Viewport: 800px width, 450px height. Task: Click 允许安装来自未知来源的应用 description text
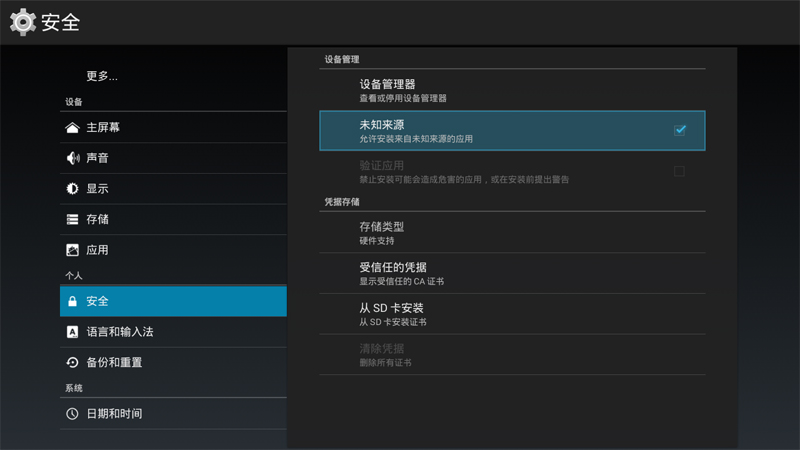(416, 139)
